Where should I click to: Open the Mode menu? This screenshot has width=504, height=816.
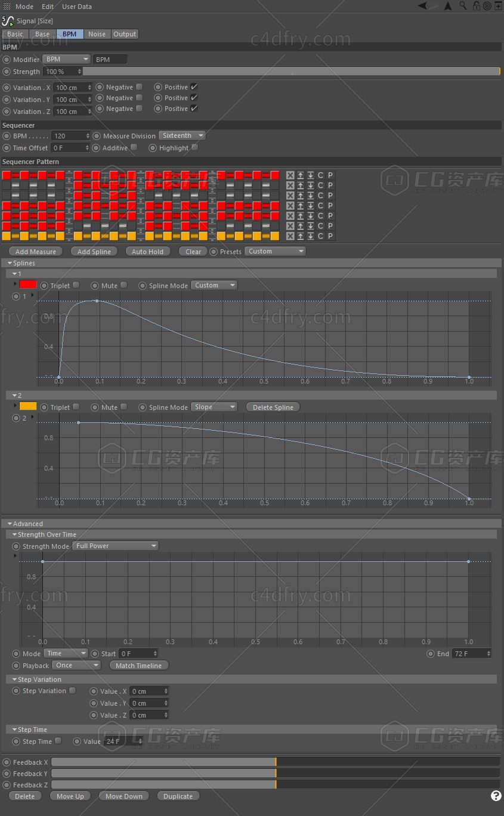coord(24,7)
